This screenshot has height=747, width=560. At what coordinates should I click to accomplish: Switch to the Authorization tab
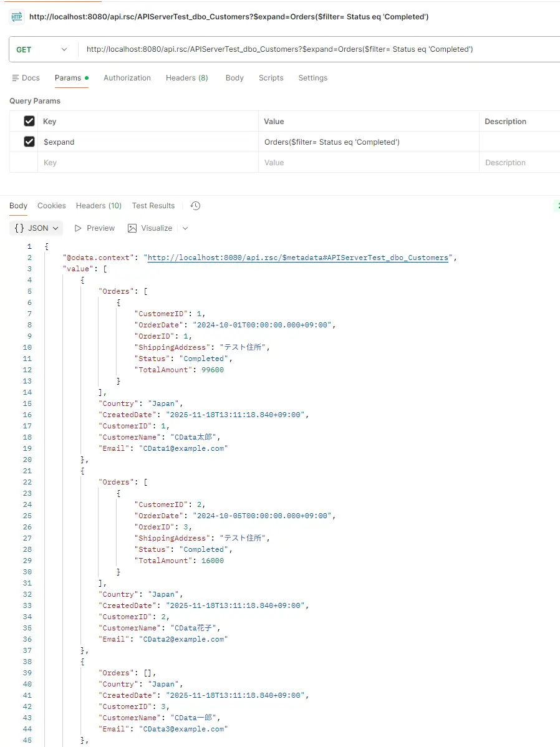[x=127, y=78]
